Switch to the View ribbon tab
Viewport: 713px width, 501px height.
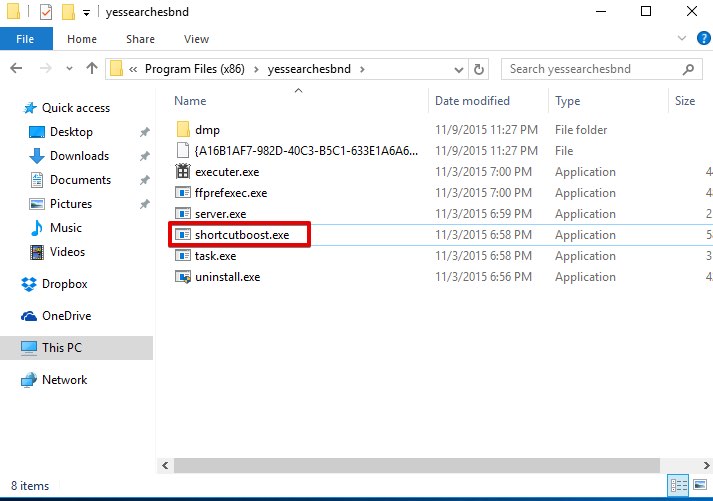(x=196, y=39)
